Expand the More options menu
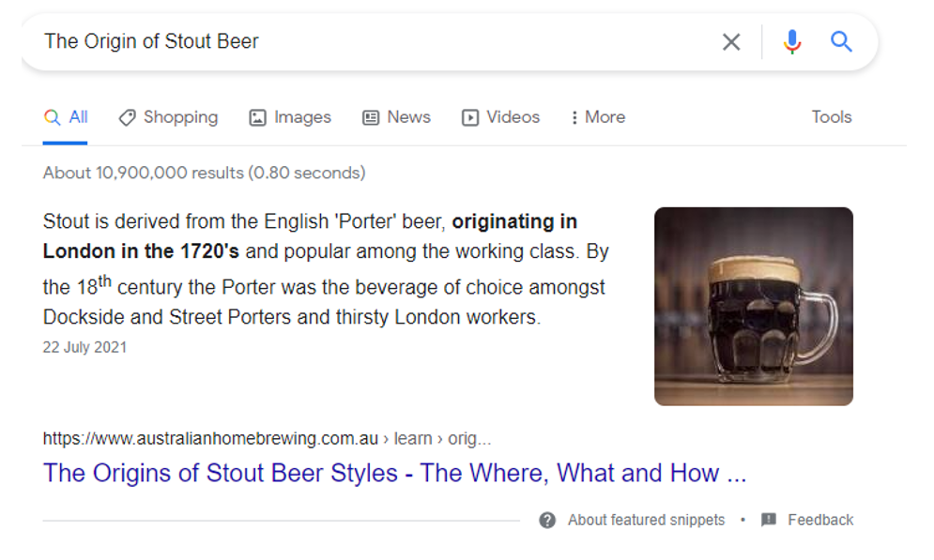Viewport: 934px width, 560px height. coord(598,117)
